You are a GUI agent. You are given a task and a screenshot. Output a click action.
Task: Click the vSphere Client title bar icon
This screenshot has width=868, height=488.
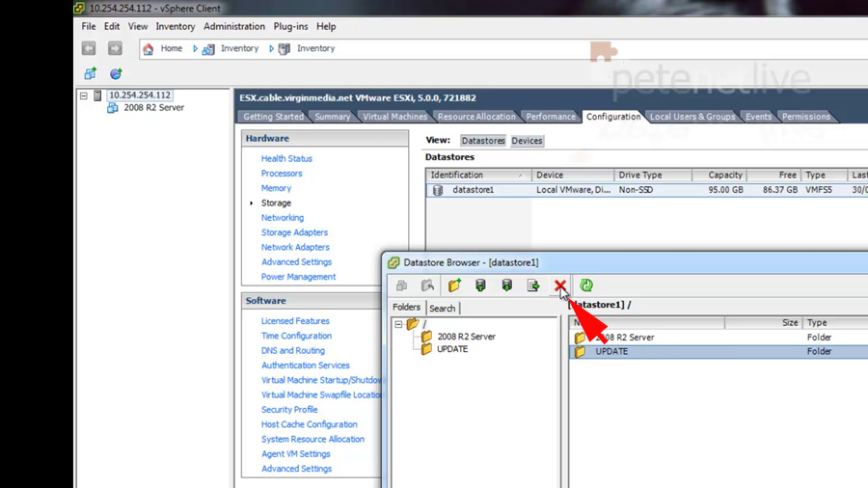coord(79,8)
